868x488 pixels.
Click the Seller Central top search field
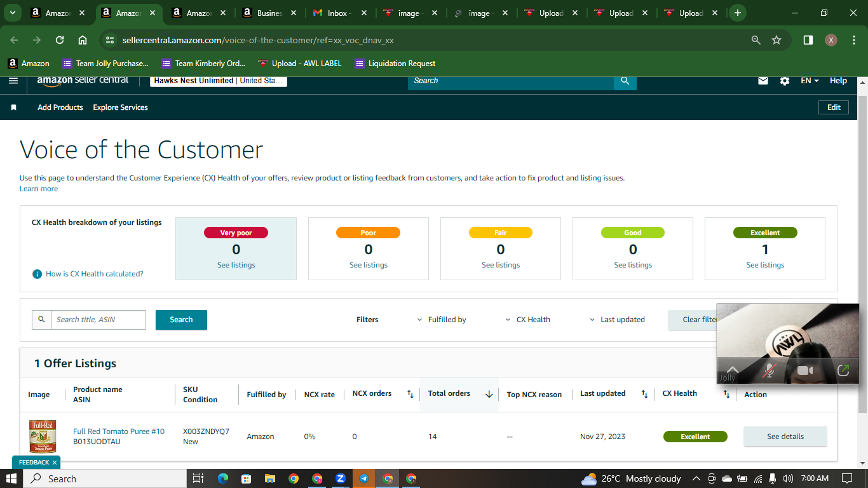511,81
